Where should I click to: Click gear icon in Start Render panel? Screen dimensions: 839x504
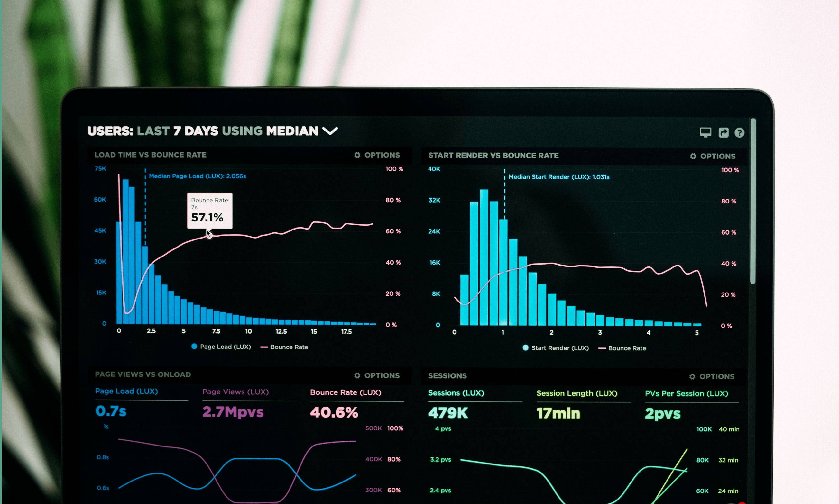pos(693,156)
